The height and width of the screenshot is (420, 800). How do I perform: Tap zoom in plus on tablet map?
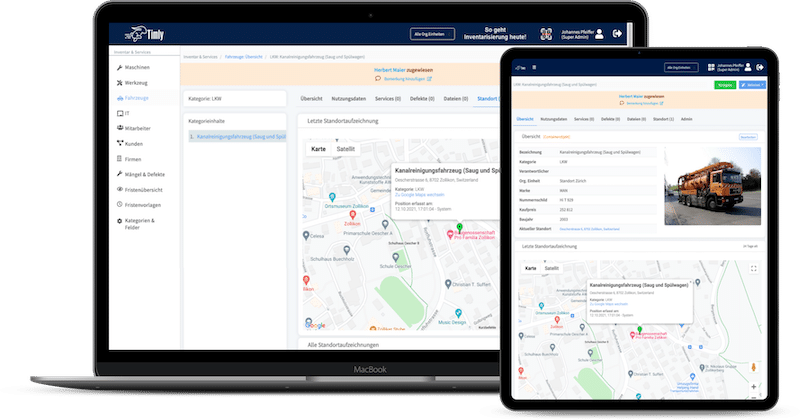coord(754,387)
